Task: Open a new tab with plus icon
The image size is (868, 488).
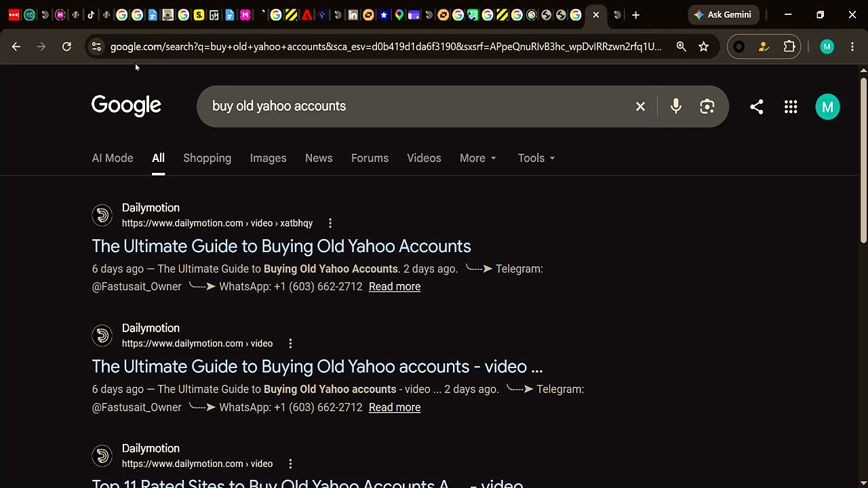Action: coord(635,15)
